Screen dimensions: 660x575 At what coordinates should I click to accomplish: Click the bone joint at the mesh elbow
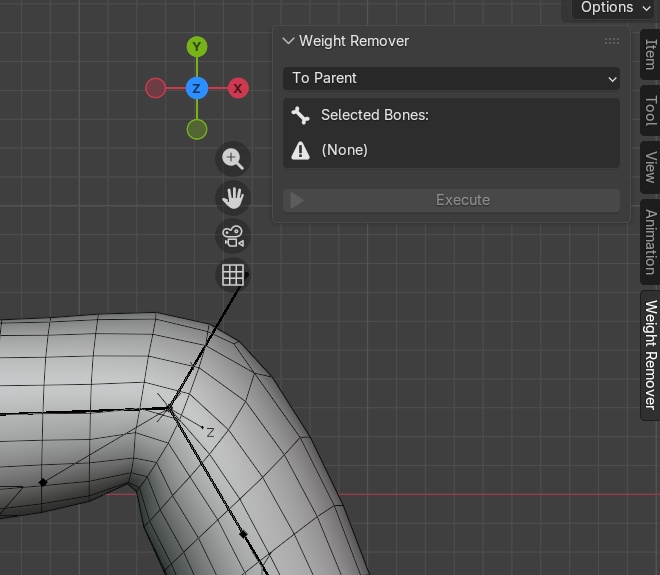tap(169, 408)
